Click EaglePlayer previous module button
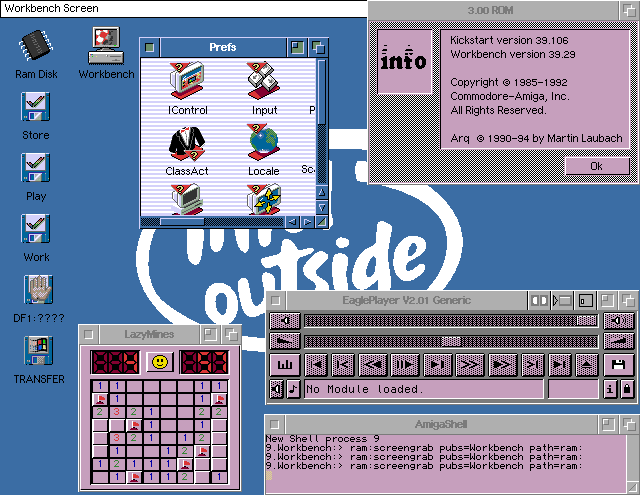The width and height of the screenshot is (640, 495). (316, 364)
